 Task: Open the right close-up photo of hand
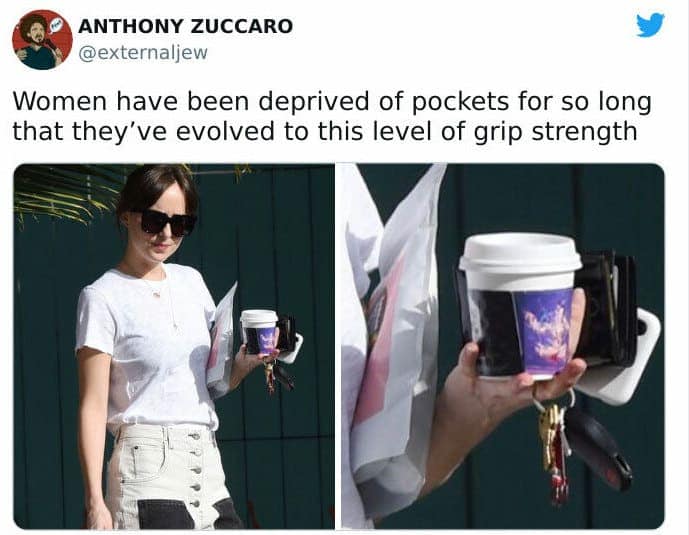click(x=503, y=346)
